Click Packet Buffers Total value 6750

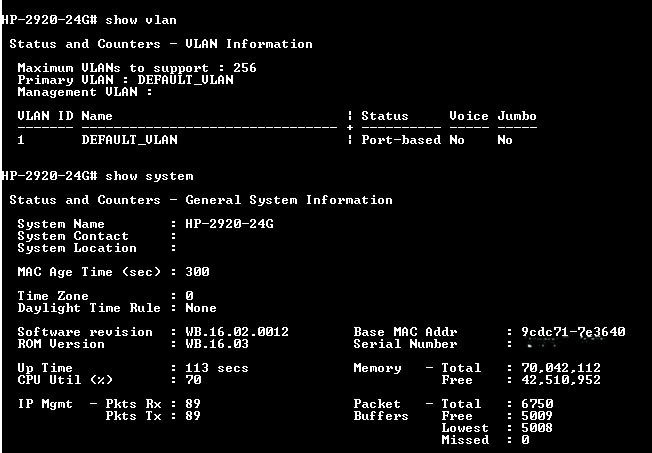tap(537, 404)
